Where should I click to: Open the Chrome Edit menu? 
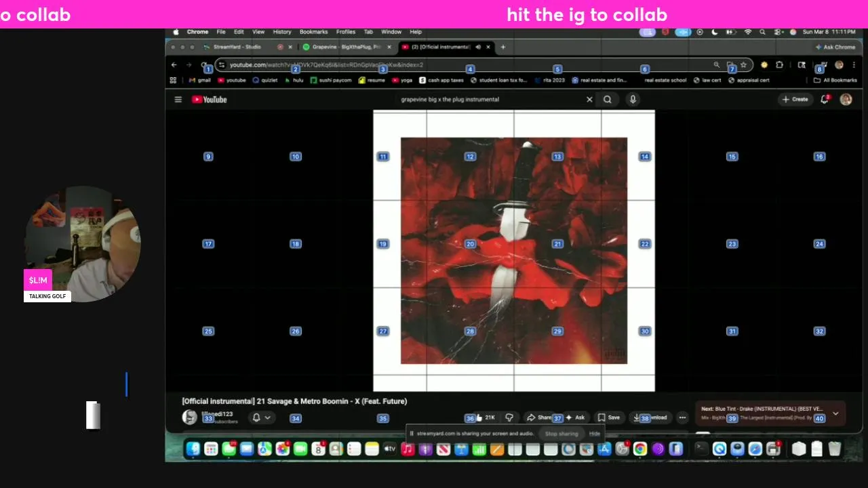pyautogui.click(x=239, y=32)
